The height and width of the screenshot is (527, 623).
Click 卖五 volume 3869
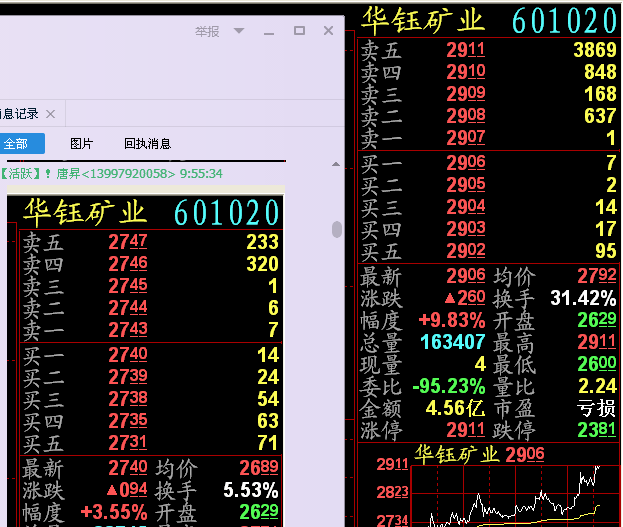[x=595, y=50]
